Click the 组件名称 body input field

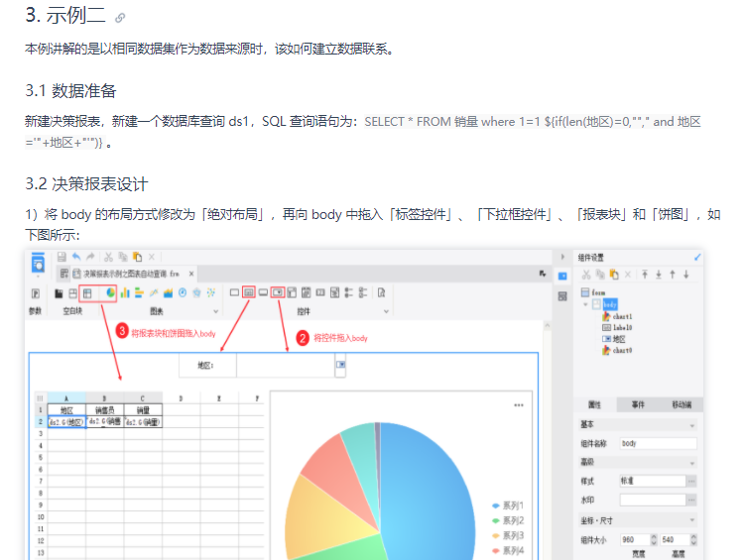[658, 443]
